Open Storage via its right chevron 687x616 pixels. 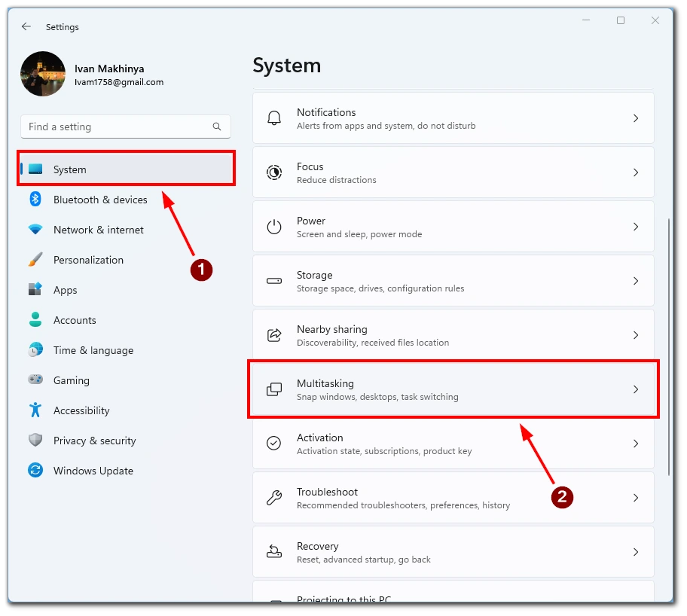636,281
